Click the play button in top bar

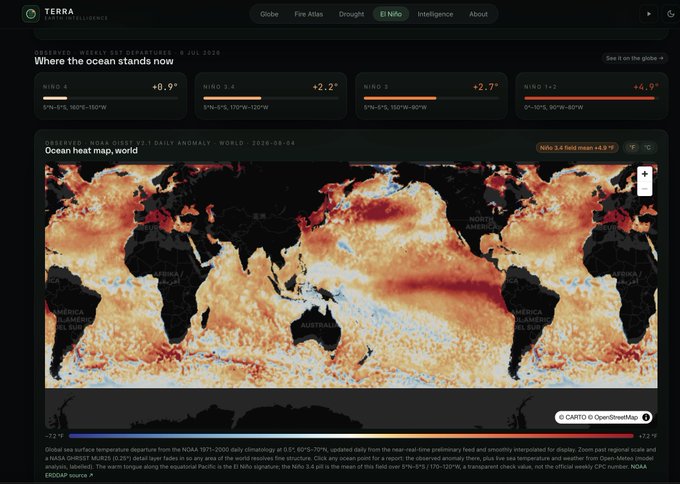coord(649,14)
